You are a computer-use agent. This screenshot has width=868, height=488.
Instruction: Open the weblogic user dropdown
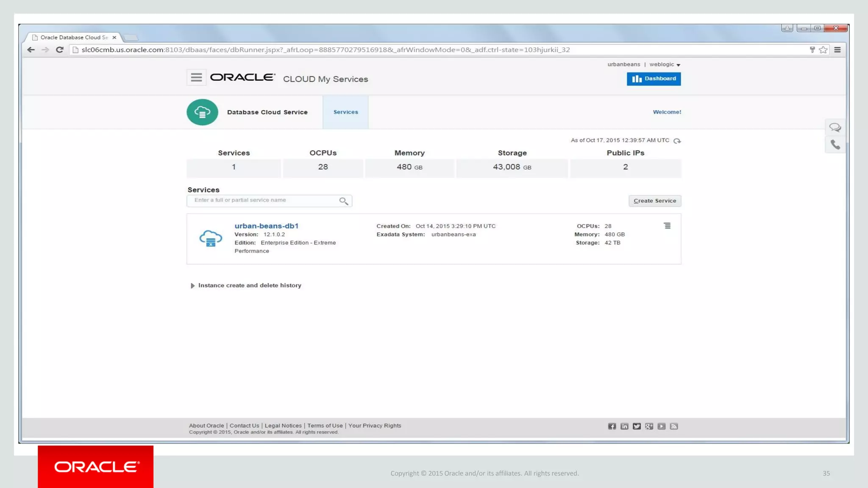[665, 65]
